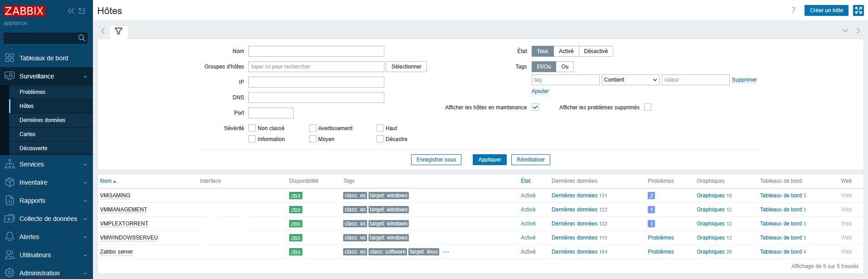
Task: Click the ZBX availability badge for VMGAMING
Action: click(x=296, y=196)
